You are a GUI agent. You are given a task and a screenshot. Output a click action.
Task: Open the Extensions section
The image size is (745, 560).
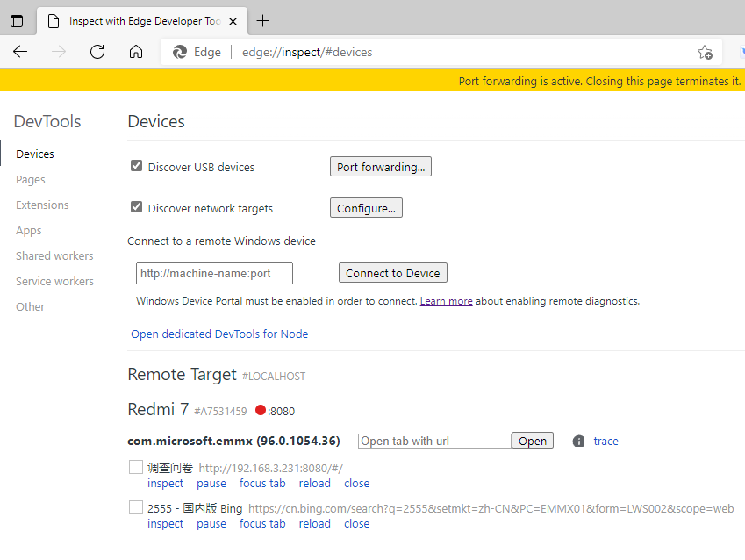42,205
